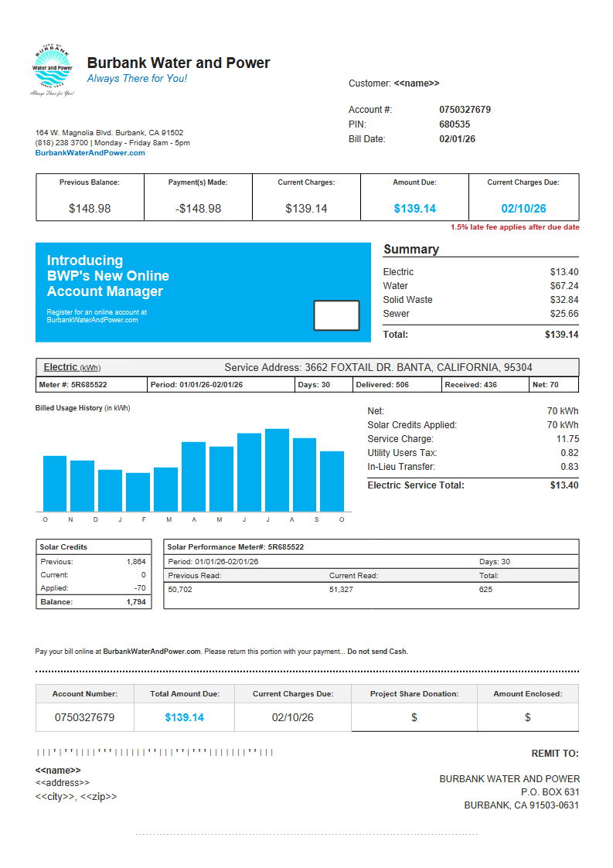
Task: Click the Delivered: 506 cell
Action: (x=397, y=385)
